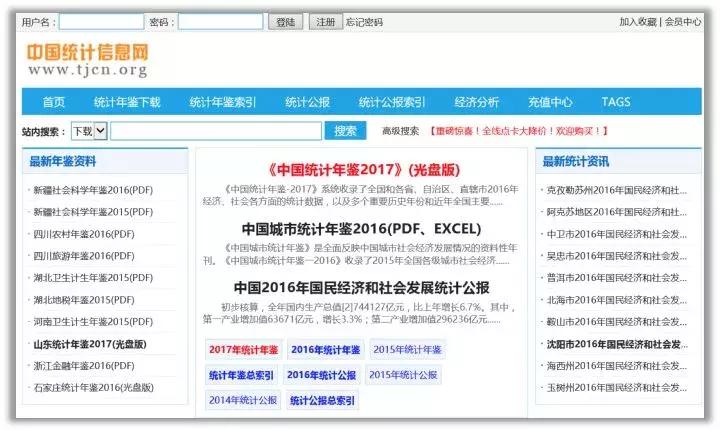
Task: Click the 2015年统计公报 tag button
Action: [403, 375]
